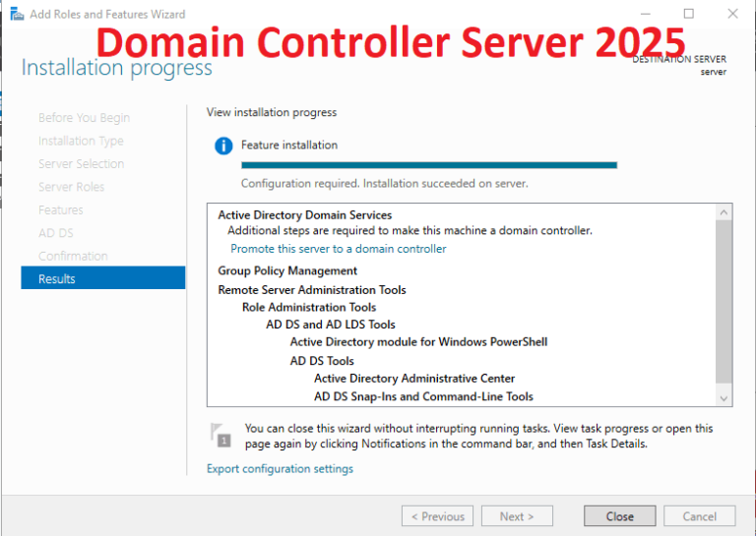Promote this server to a domain controller

[338, 249]
